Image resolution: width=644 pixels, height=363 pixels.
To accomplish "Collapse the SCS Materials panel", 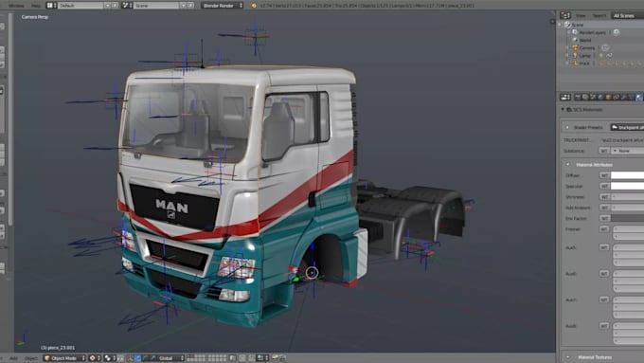I will click(x=563, y=109).
